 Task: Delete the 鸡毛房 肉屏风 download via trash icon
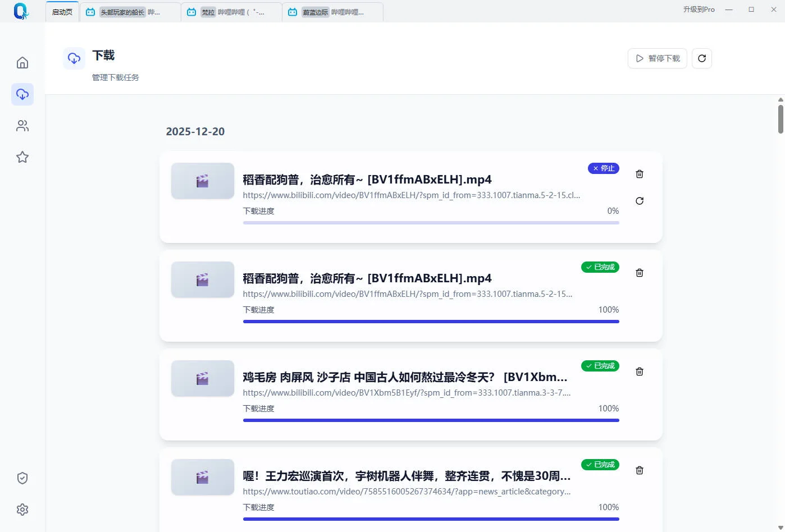tap(639, 371)
